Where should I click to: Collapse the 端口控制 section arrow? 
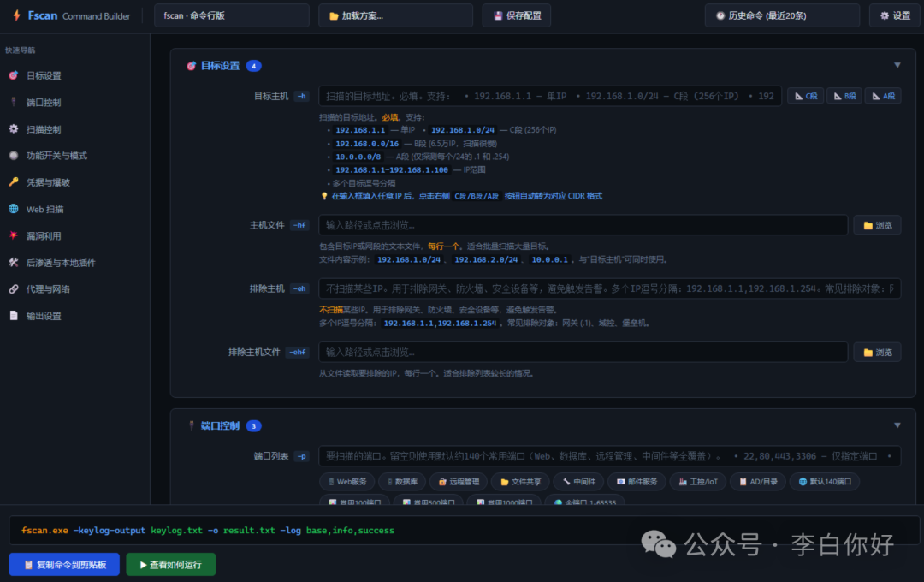[897, 425]
